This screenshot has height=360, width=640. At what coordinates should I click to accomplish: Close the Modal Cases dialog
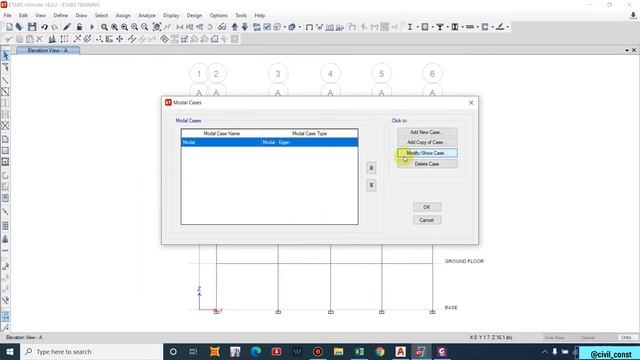(x=471, y=102)
